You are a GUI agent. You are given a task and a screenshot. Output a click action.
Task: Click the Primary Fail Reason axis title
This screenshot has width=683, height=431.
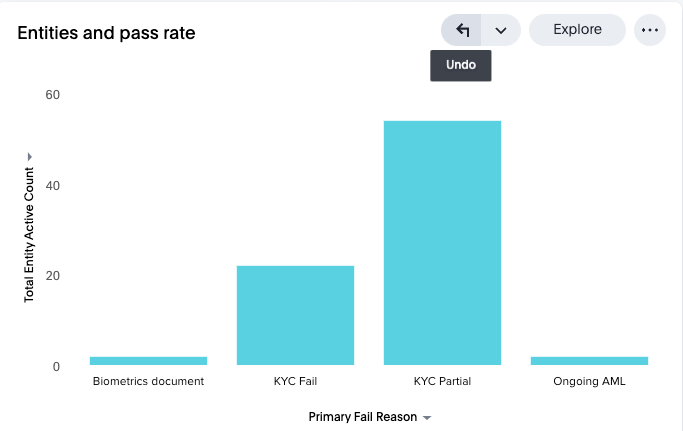[x=363, y=417]
